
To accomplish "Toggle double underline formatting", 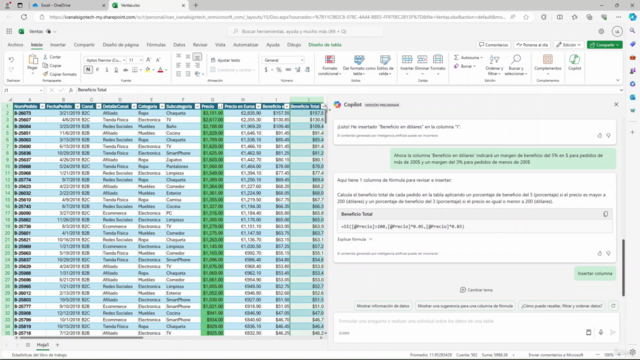I will tap(116, 70).
